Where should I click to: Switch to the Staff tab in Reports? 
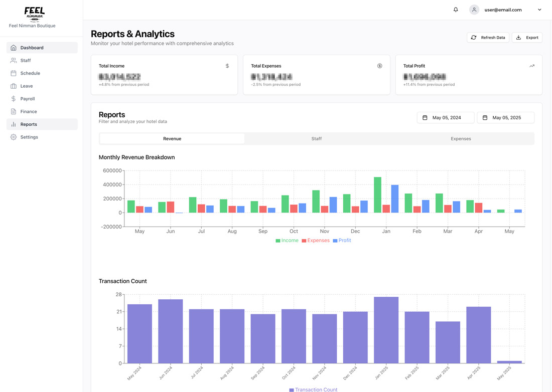(x=316, y=138)
